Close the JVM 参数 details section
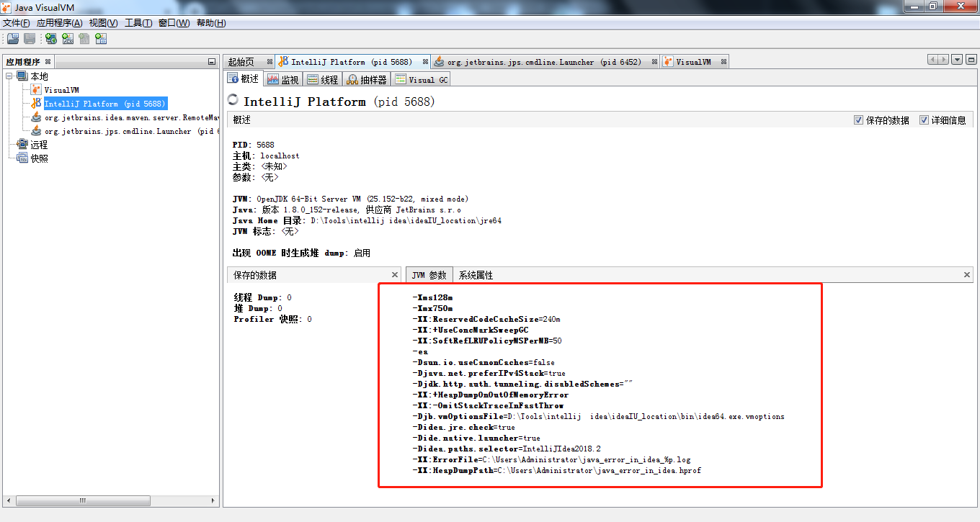 point(967,274)
